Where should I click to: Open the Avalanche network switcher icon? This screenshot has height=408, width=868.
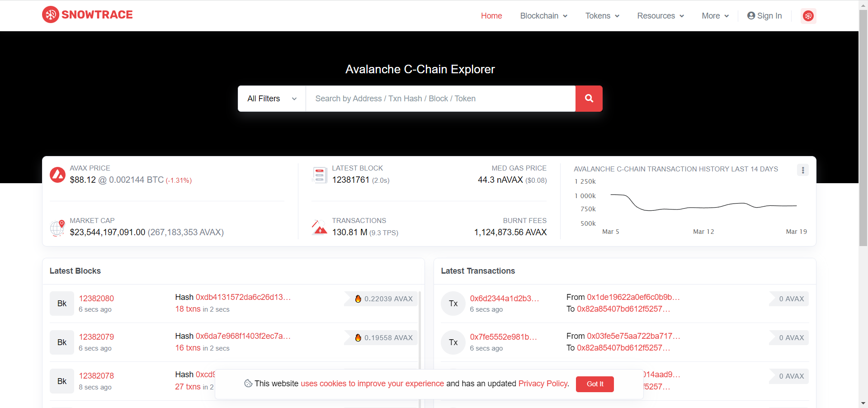808,16
